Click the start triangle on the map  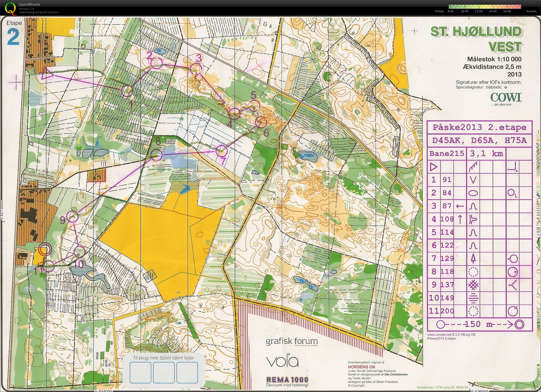[46, 73]
